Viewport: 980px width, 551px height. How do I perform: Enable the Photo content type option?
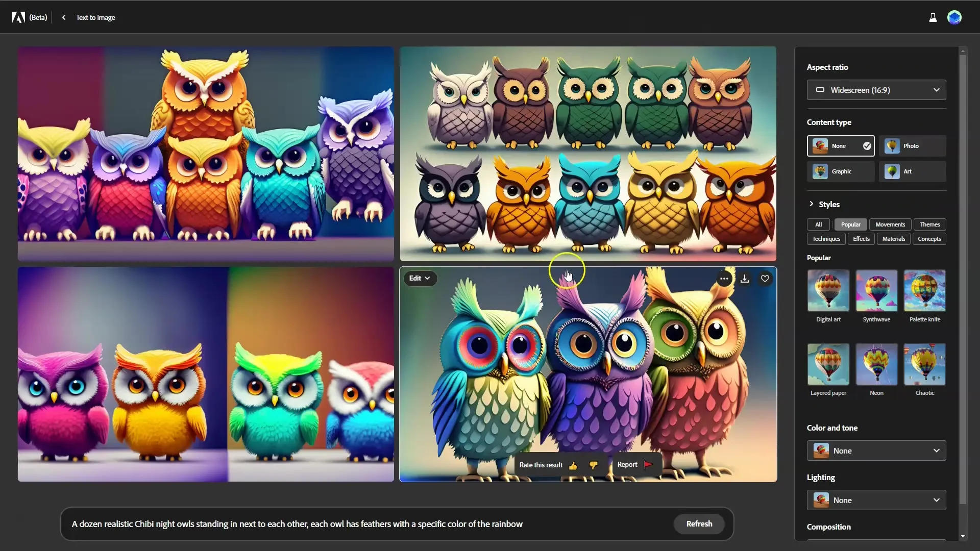(x=913, y=145)
